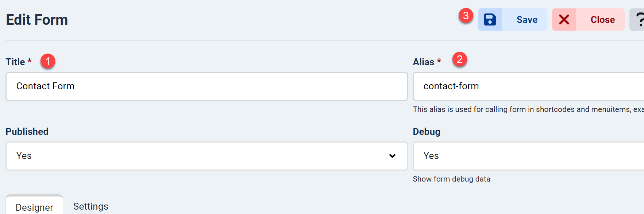Switch to the Designer tab
644x214 pixels.
(34, 206)
